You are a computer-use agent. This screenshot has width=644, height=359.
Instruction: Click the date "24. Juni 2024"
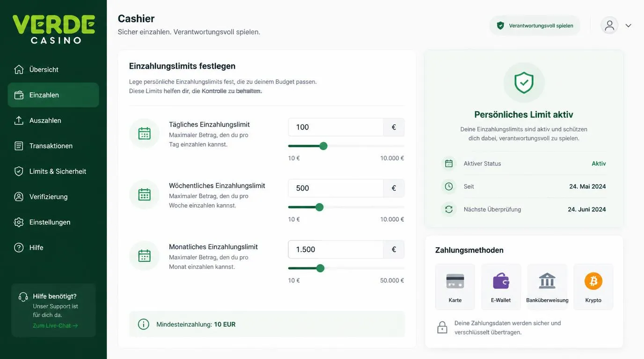pos(587,209)
